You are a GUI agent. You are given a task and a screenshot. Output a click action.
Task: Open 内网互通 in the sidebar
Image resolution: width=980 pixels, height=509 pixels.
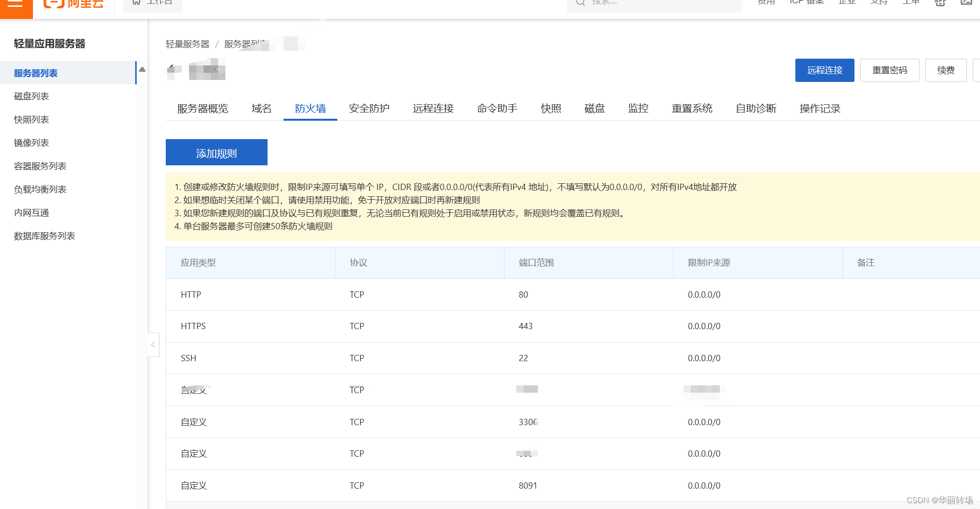click(x=32, y=213)
